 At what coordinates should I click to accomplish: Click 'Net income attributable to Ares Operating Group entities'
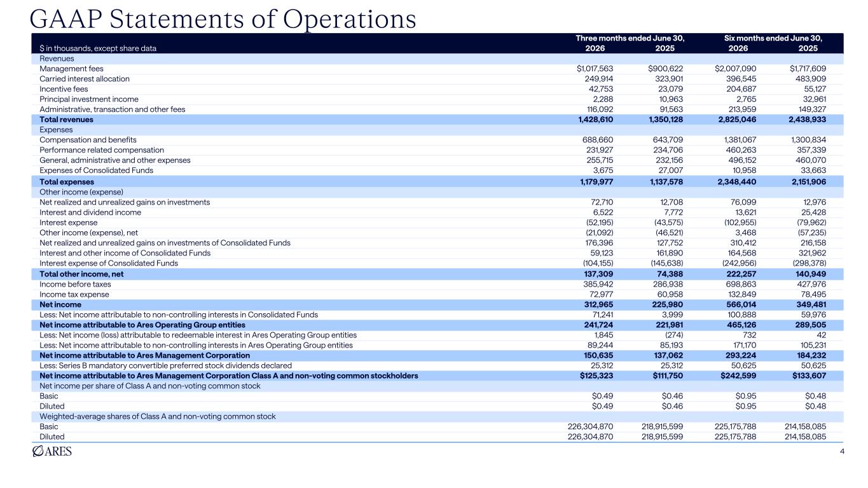click(x=142, y=325)
